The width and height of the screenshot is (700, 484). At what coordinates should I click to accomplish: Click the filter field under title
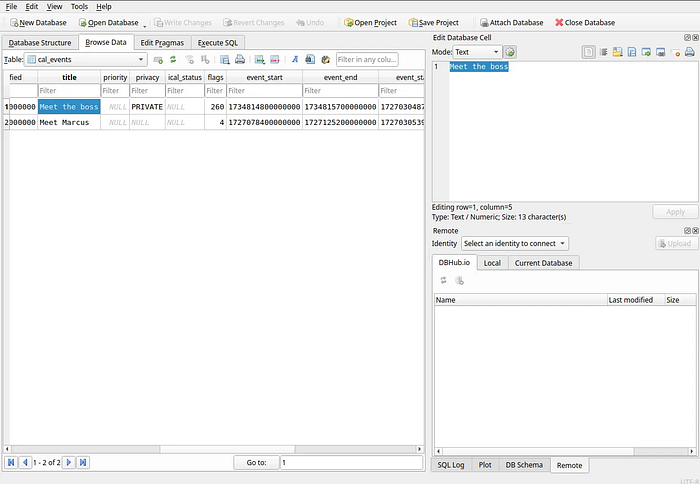coord(69,91)
